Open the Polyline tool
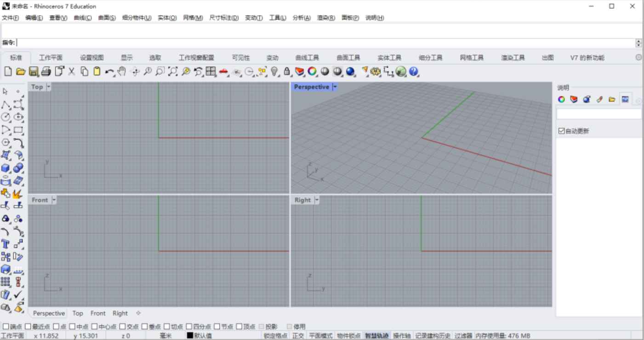Image resolution: width=644 pixels, height=340 pixels. click(x=6, y=104)
